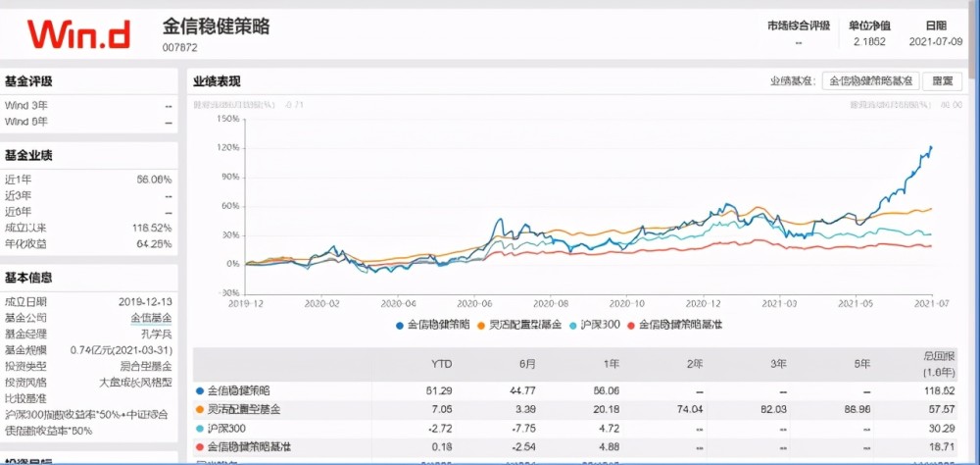The width and height of the screenshot is (980, 465).
Task: Toggle the red 金信稳健策略基准 legend dot
Action: pos(630,326)
